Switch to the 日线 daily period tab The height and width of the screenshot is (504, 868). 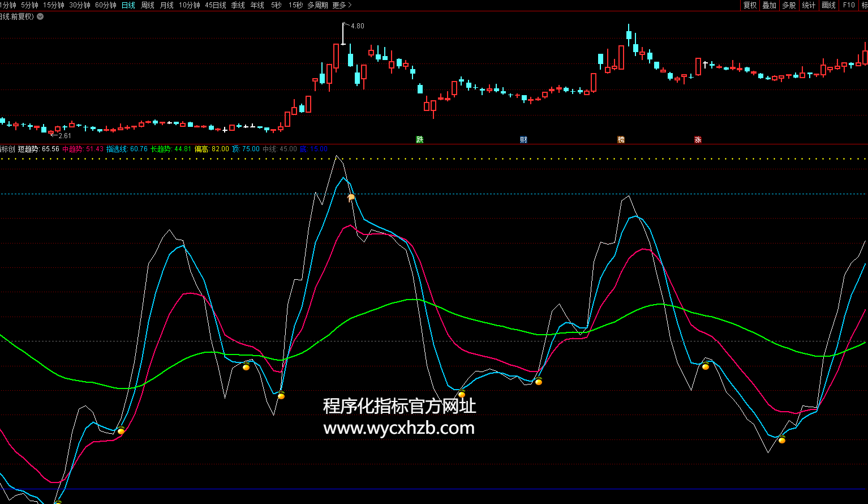click(128, 5)
